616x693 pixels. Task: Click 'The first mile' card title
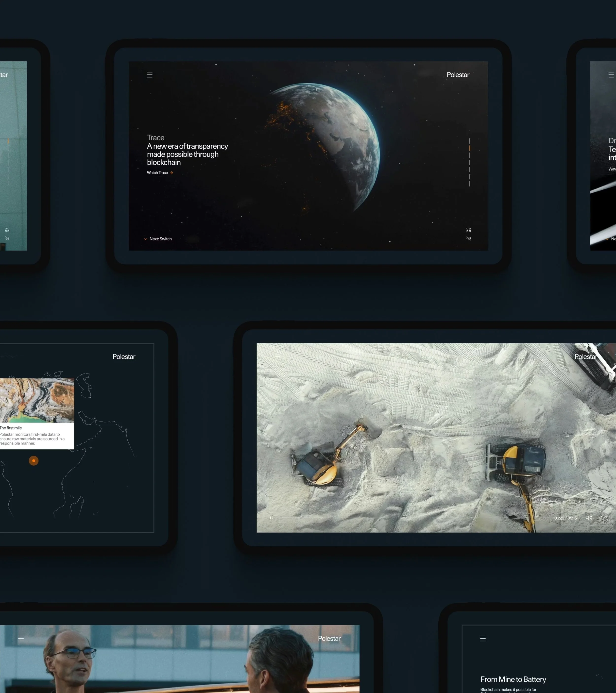tap(11, 428)
